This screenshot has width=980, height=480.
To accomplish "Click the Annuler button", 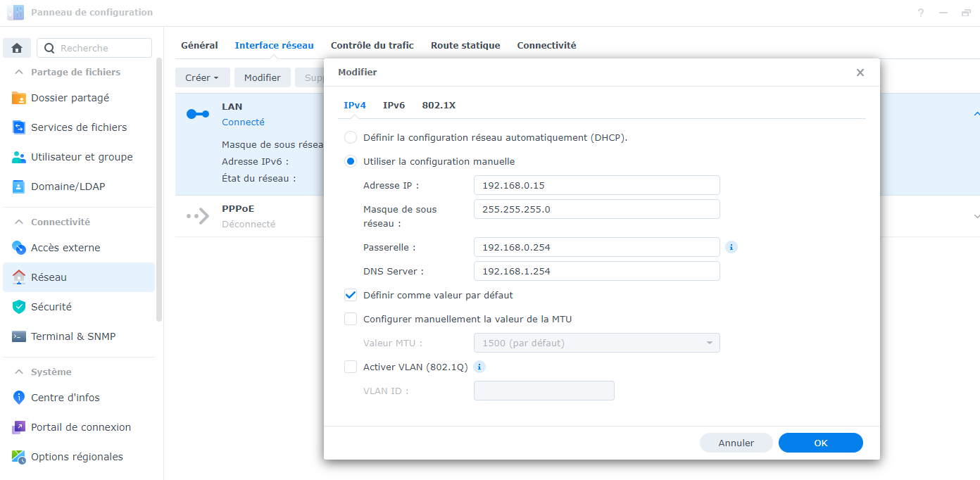I will (736, 443).
